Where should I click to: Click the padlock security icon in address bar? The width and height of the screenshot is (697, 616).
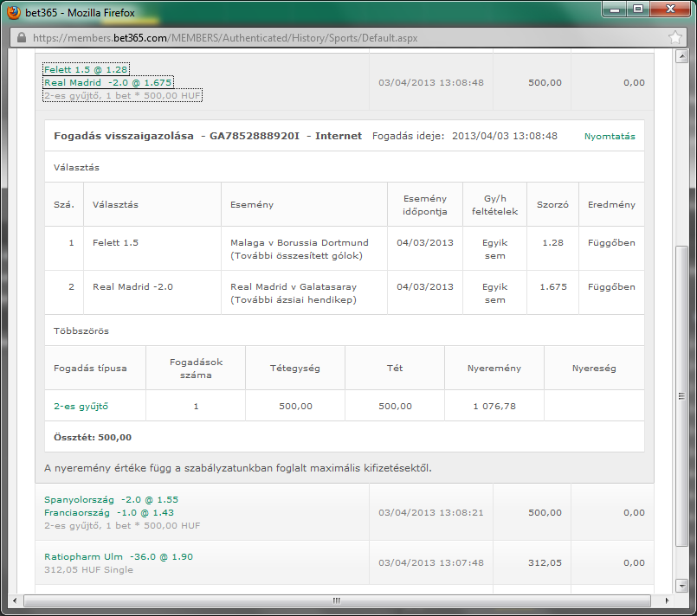coord(22,38)
